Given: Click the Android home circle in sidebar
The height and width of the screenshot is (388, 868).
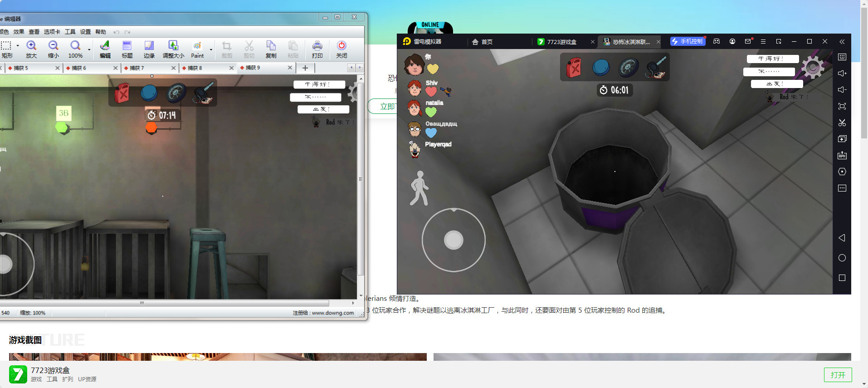Looking at the screenshot, I should tap(842, 258).
